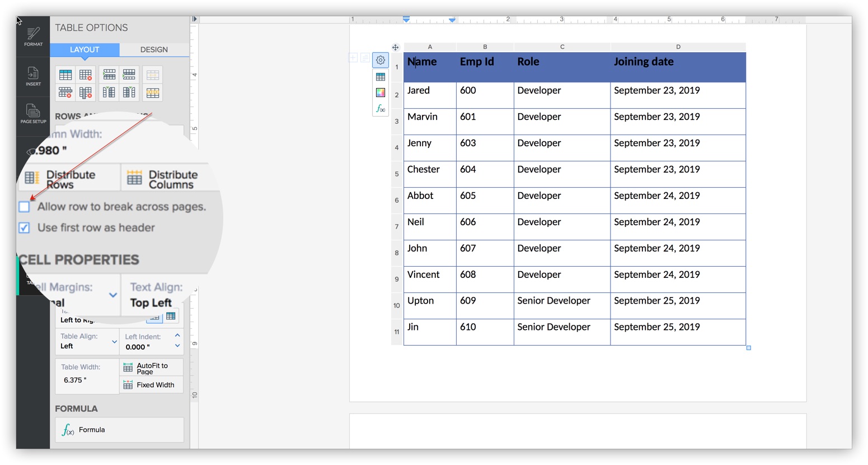Screen dimensions: 868x465
Task: Collapse the sidebar with the arrow toggle
Action: [194, 19]
